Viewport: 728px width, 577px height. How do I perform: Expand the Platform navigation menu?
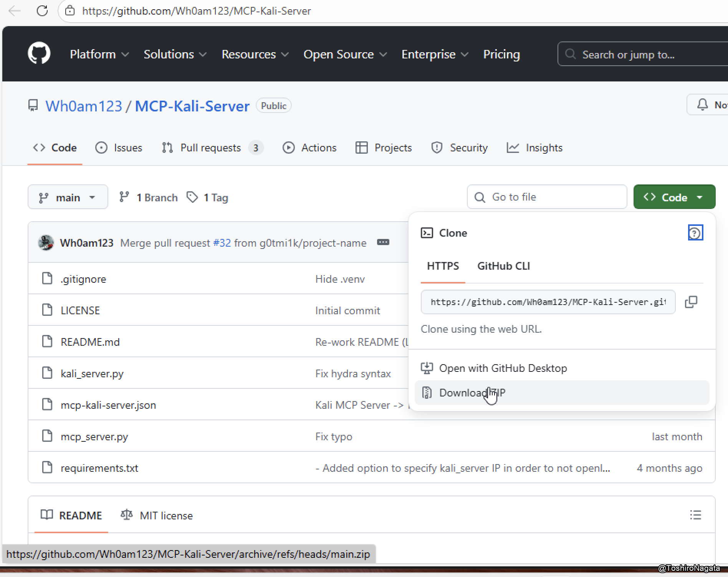(99, 54)
